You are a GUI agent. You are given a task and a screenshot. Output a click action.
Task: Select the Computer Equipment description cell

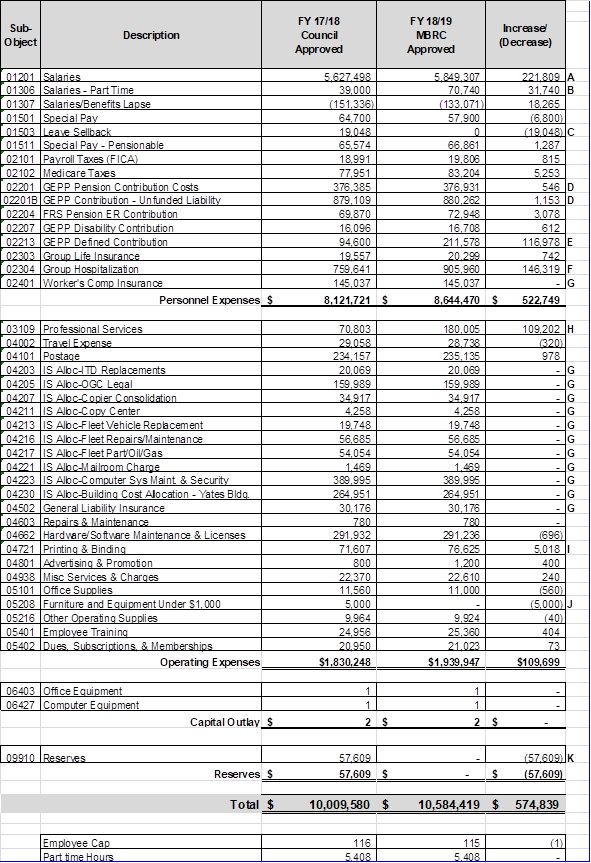[x=151, y=705]
